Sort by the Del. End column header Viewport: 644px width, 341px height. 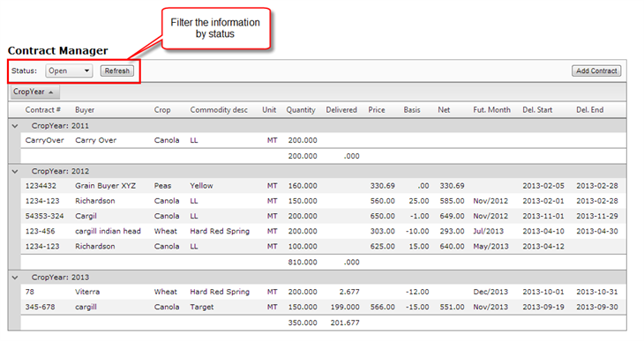point(590,110)
